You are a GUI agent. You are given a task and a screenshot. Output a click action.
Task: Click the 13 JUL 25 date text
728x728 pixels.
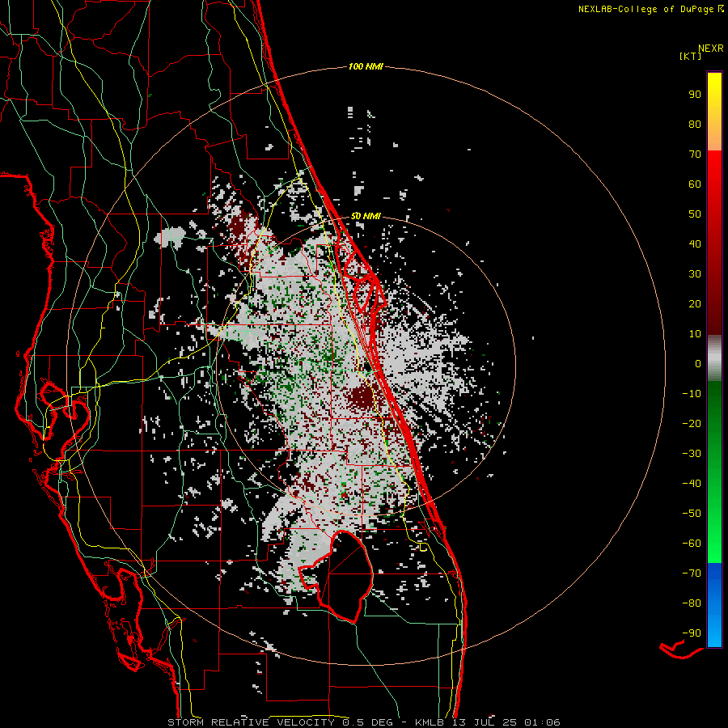[x=485, y=722]
